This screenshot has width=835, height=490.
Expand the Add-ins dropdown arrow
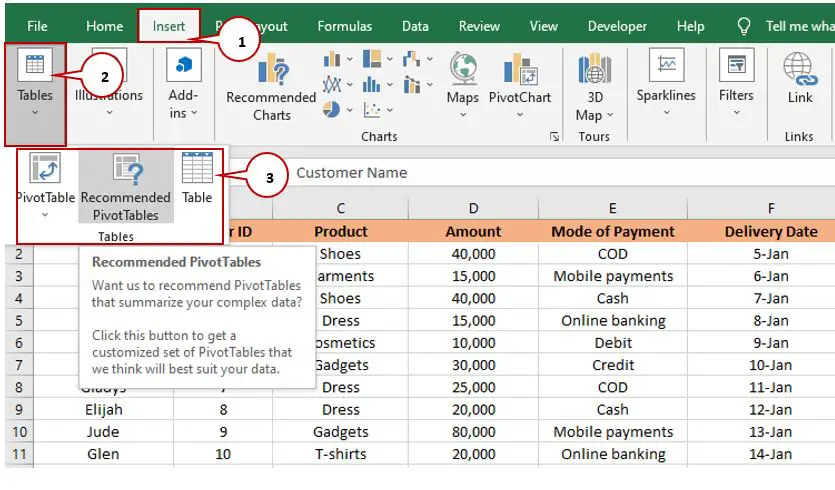(x=194, y=113)
